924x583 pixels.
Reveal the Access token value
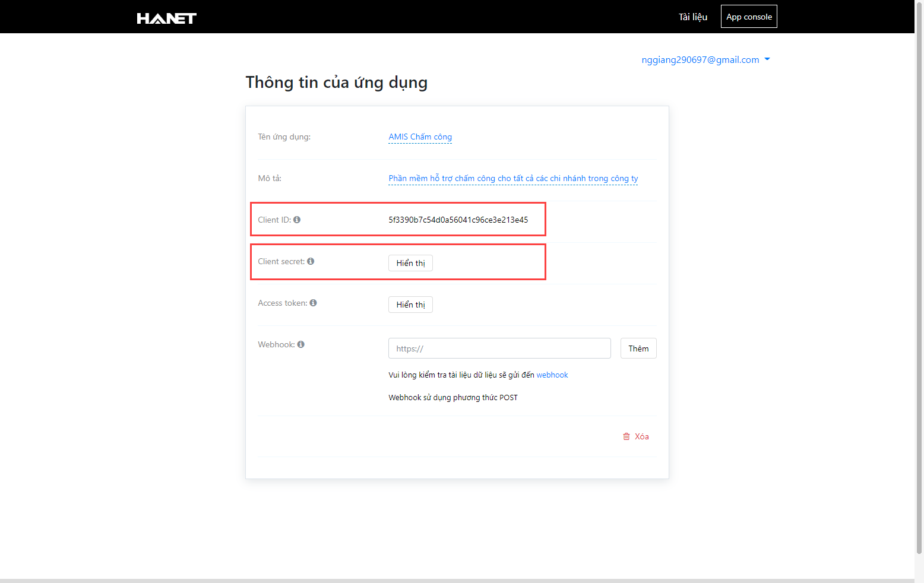410,305
